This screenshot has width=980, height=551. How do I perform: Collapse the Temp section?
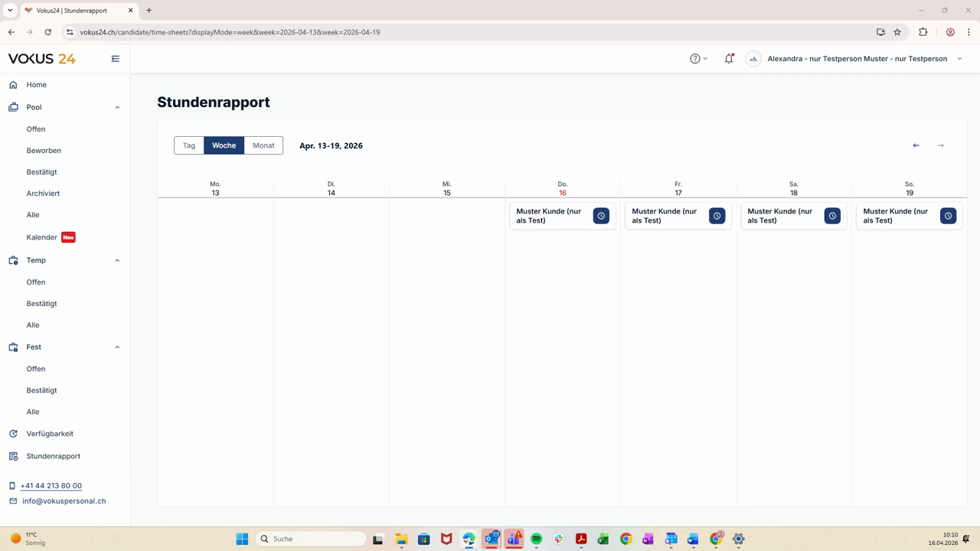coord(117,260)
